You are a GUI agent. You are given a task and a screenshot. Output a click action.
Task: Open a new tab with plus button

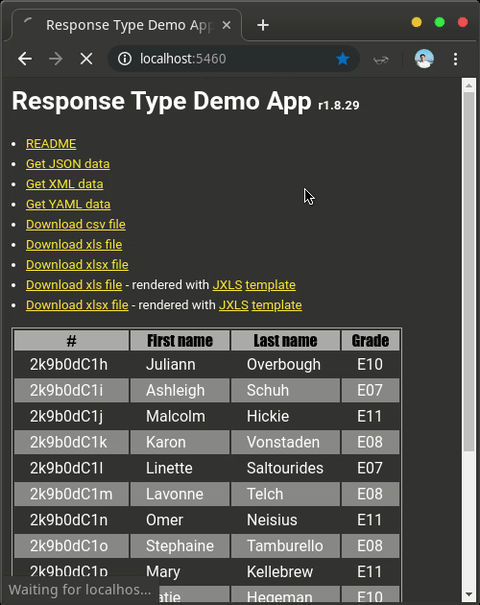(263, 25)
